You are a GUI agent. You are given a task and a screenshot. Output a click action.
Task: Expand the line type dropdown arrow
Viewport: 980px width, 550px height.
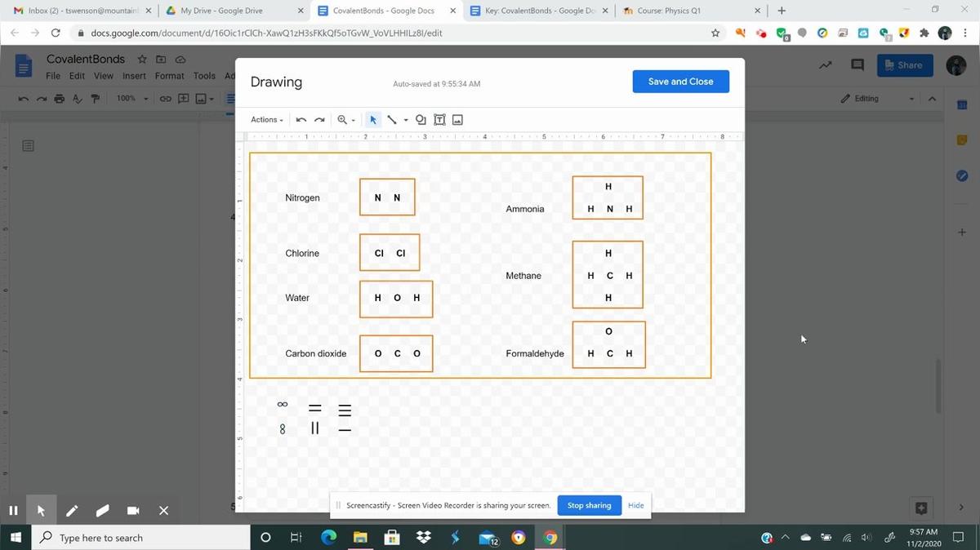point(406,121)
